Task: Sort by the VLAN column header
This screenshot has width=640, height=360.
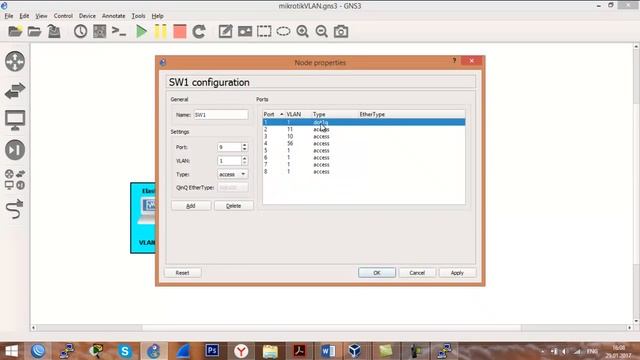Action: (x=298, y=114)
